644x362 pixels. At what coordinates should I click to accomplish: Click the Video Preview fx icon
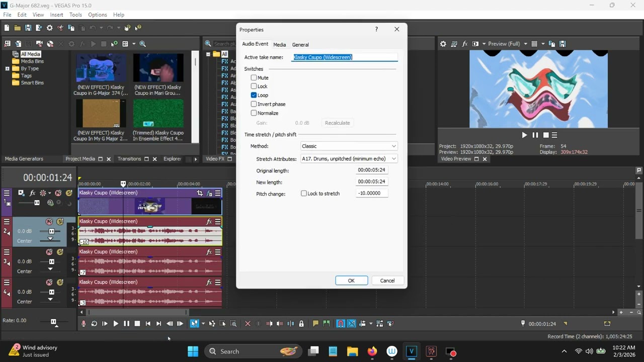(465, 44)
